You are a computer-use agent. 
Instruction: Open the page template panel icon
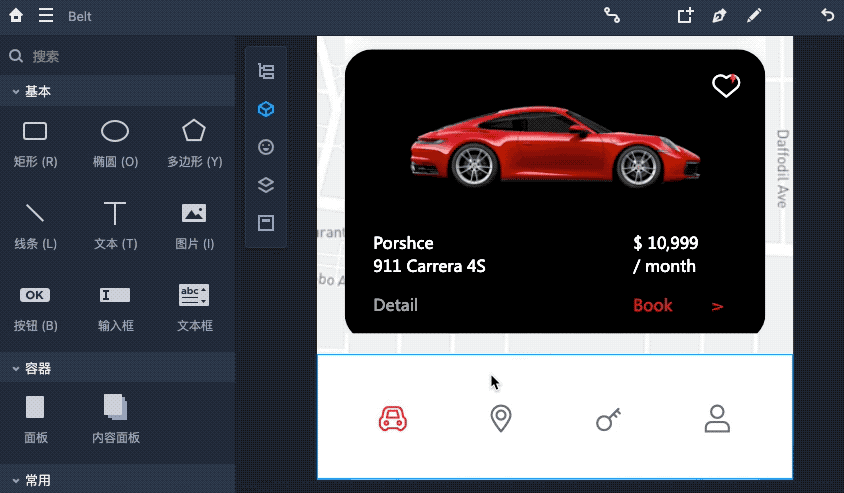pyautogui.click(x=266, y=223)
